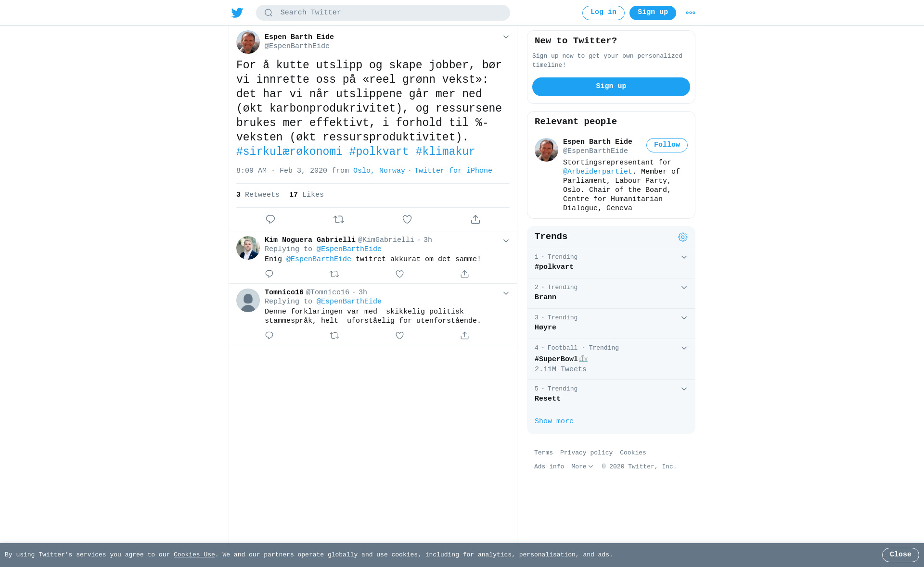This screenshot has width=924, height=567.
Task: Like Kim Noguera Gabrielli's reply
Action: click(400, 274)
